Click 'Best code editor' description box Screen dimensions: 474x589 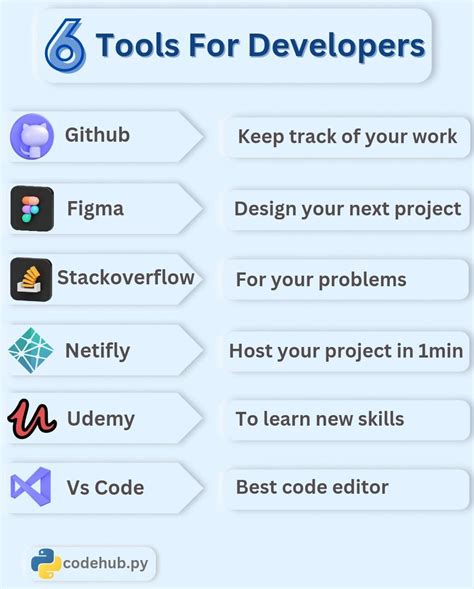coord(347,488)
